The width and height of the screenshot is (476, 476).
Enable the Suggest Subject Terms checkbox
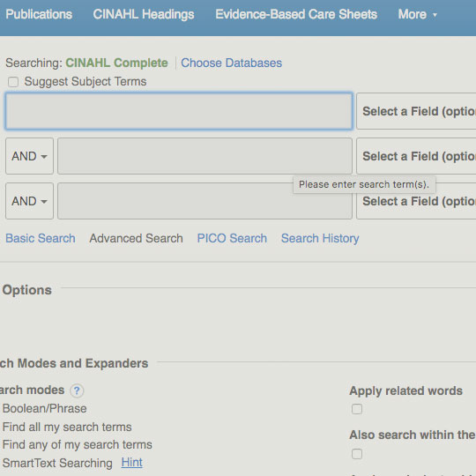pyautogui.click(x=13, y=82)
